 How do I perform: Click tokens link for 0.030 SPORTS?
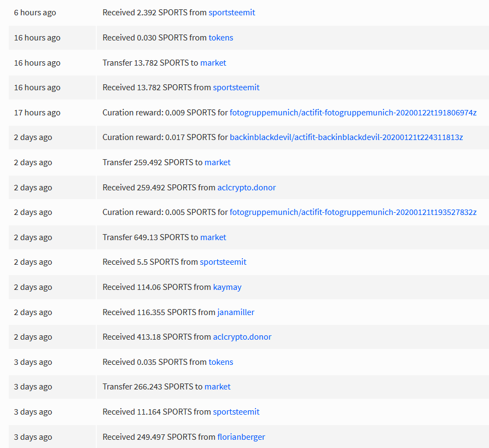coord(221,37)
